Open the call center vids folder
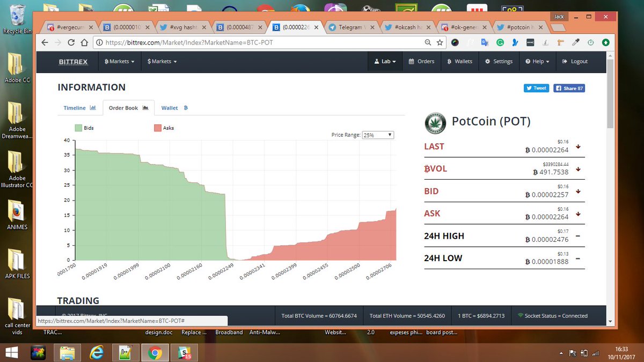 tap(17, 316)
